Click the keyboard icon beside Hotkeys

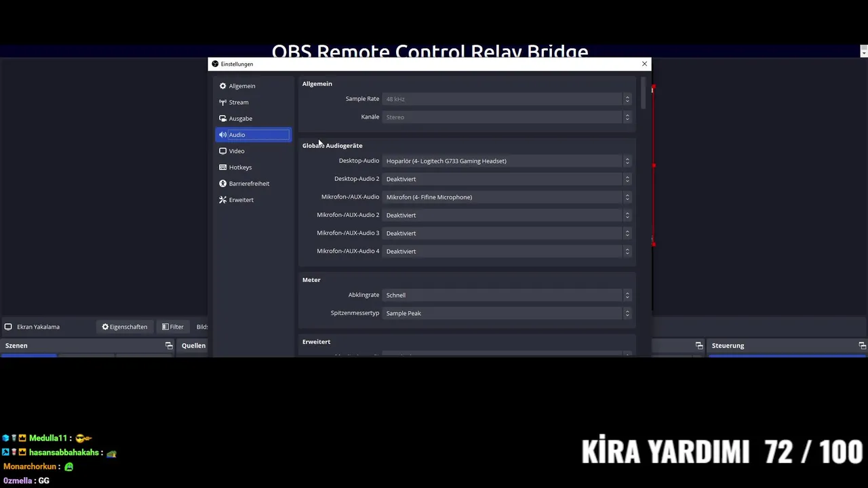pyautogui.click(x=222, y=167)
